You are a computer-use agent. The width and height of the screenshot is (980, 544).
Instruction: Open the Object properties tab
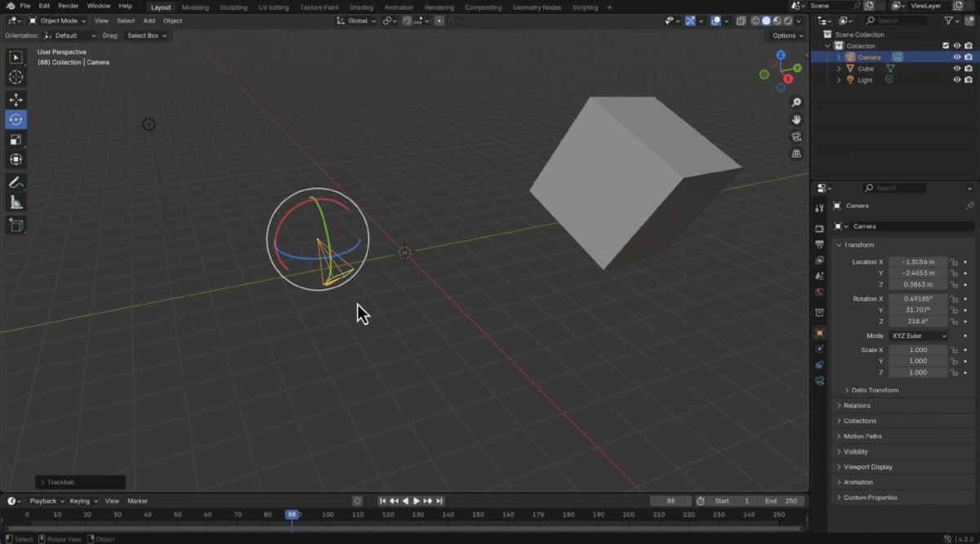point(820,333)
